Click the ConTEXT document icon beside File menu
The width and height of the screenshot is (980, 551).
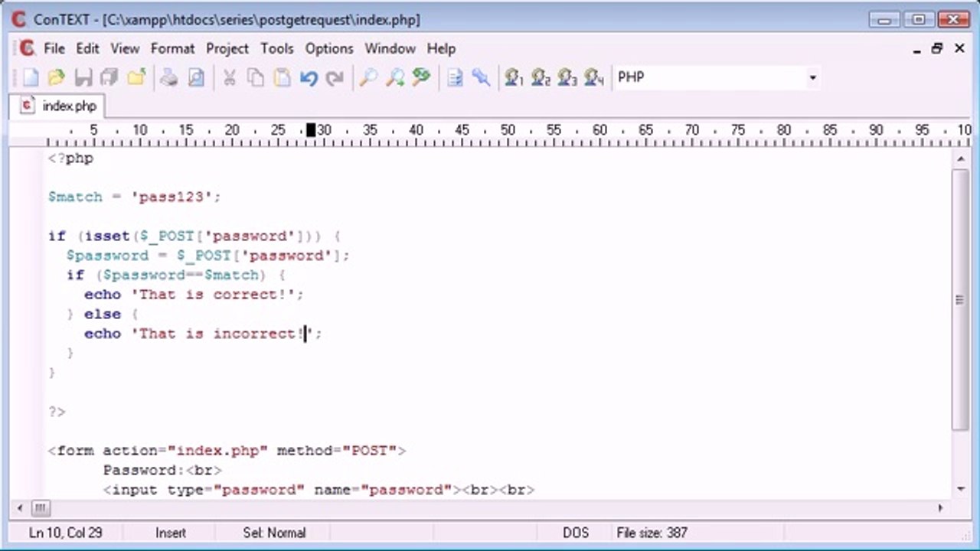[x=27, y=48]
